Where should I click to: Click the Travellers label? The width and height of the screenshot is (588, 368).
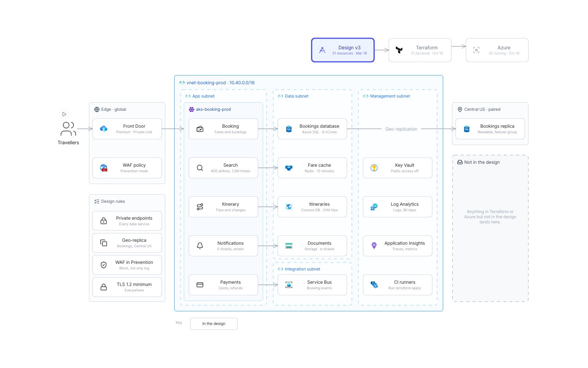pos(68,143)
